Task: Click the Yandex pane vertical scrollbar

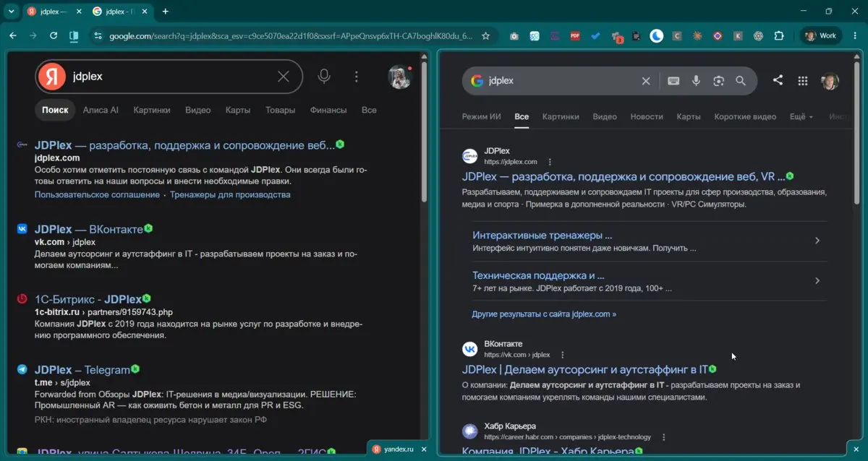Action: tap(425, 130)
